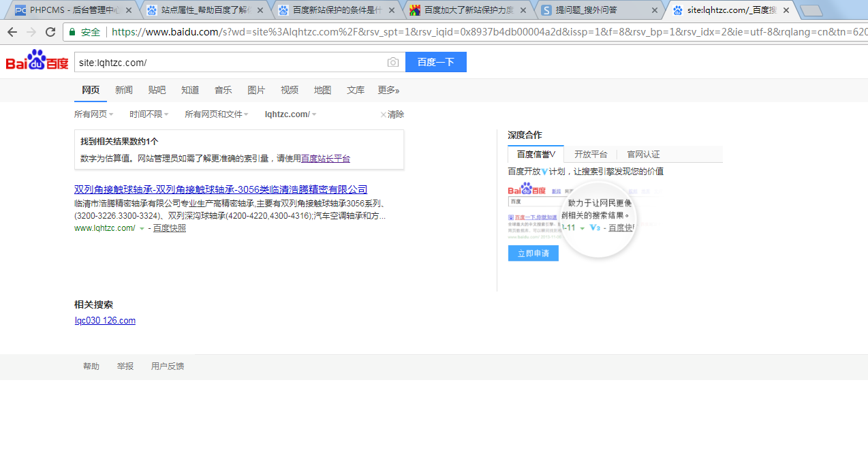Click the 找到相关结果数约1个 text

[119, 142]
